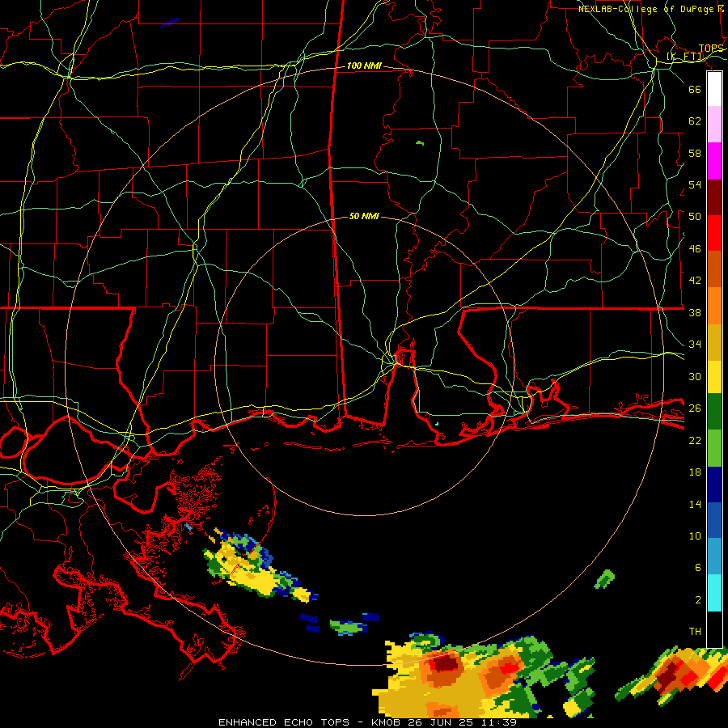Click the legend value 66
This screenshot has width=728, height=728.
pos(695,89)
